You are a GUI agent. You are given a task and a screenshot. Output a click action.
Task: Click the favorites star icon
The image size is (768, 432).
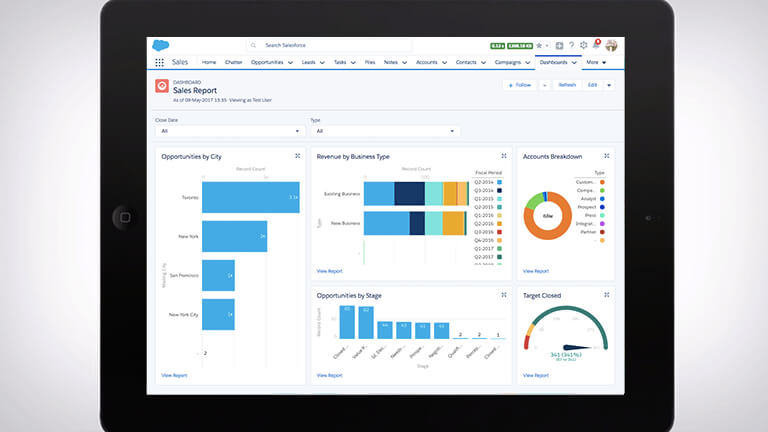click(540, 45)
